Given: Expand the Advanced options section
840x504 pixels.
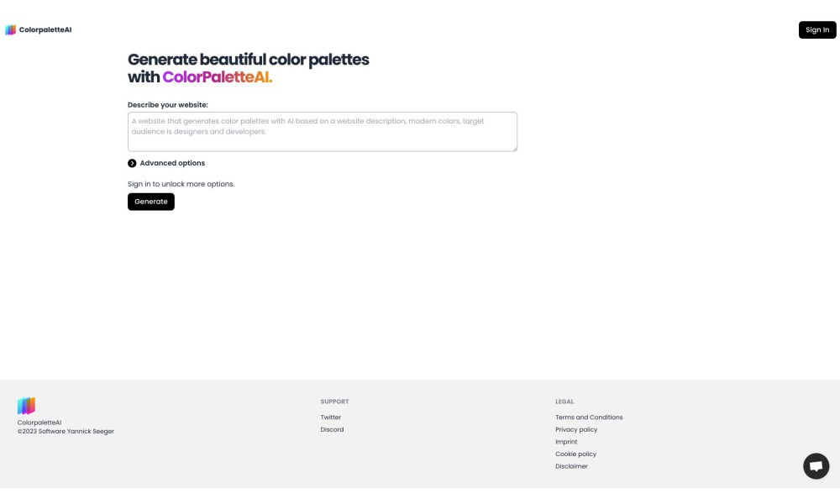Looking at the screenshot, I should pos(172,163).
